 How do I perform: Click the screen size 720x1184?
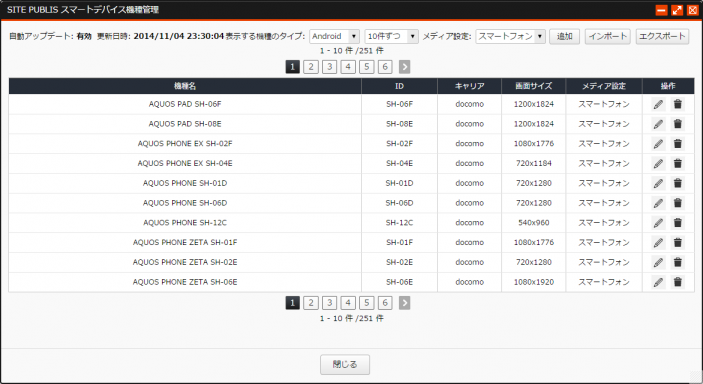[x=534, y=163]
